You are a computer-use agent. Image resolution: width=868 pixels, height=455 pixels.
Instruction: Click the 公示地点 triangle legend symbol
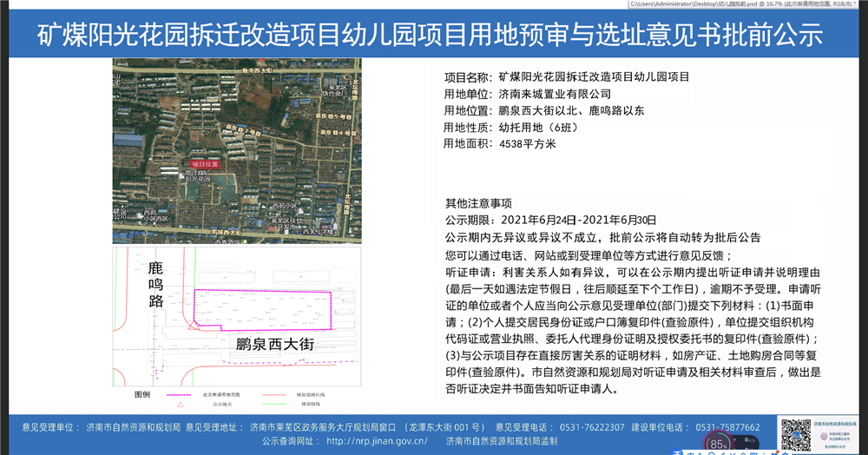click(x=180, y=405)
